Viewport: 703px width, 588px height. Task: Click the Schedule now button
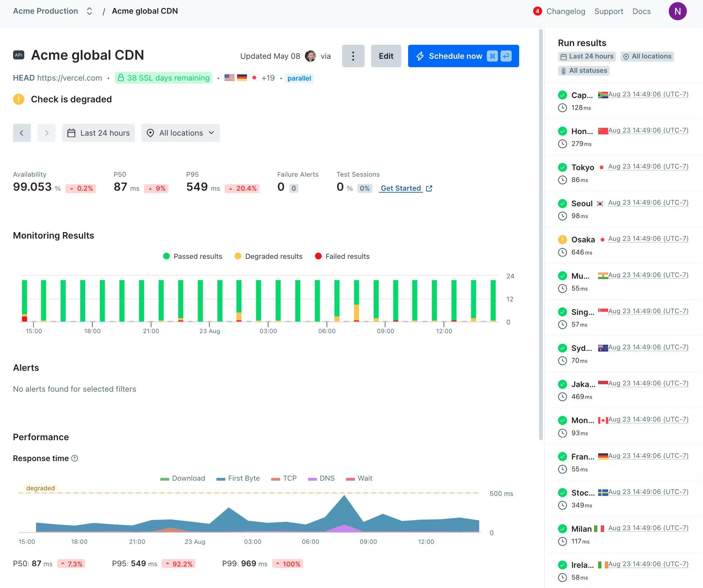click(x=463, y=56)
